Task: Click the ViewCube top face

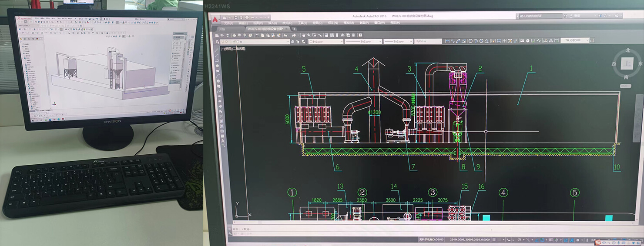Action: (627, 63)
